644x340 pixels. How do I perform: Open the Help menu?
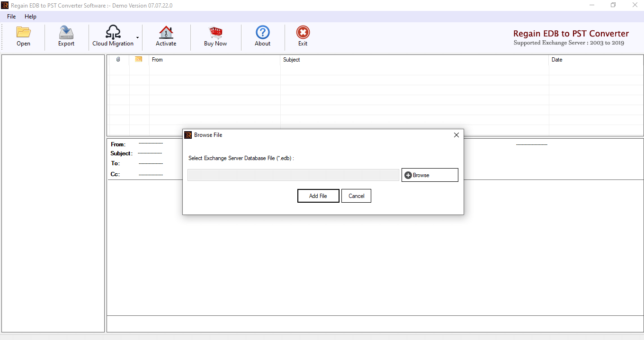tap(30, 17)
